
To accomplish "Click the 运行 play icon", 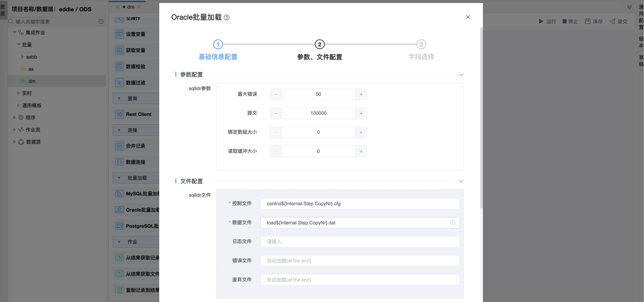I will coord(541,21).
